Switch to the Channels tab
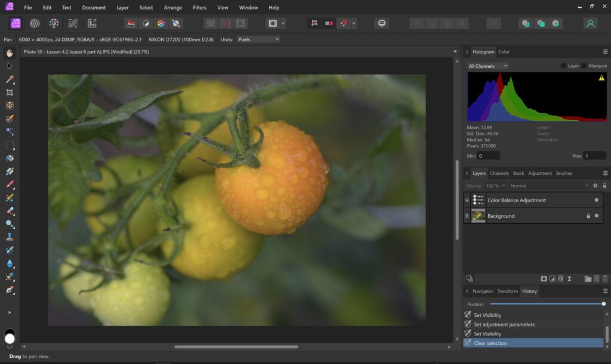Image resolution: width=611 pixels, height=364 pixels. [499, 174]
